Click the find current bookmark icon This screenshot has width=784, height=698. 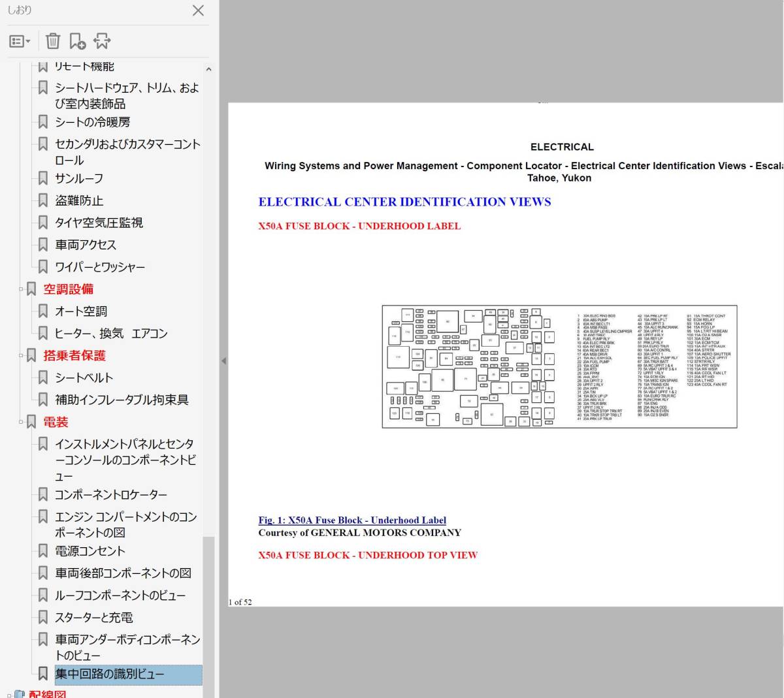point(102,41)
